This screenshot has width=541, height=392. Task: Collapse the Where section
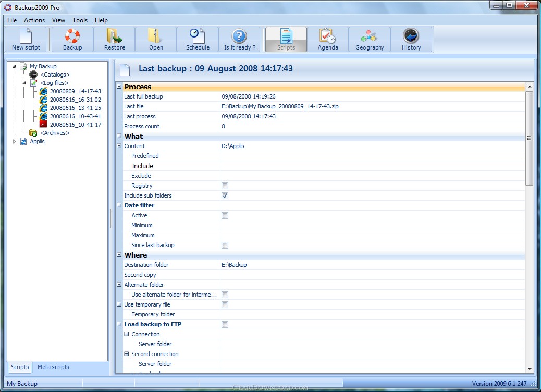pos(119,255)
